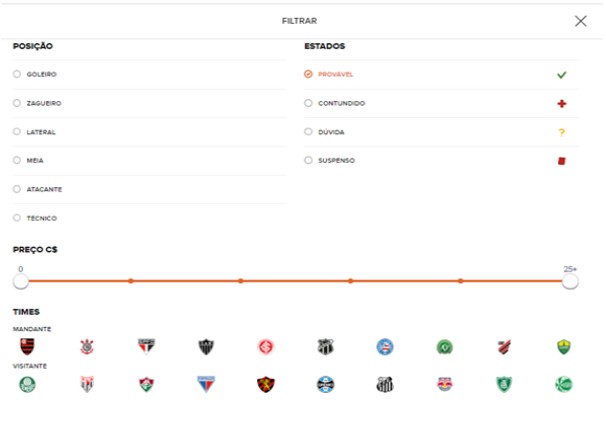Select the Dúvida status option
The image size is (606, 429).
coord(308,131)
